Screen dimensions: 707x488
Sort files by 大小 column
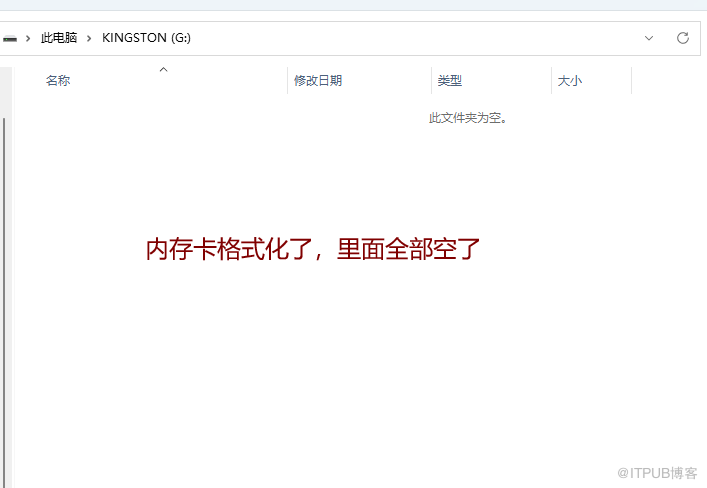570,81
